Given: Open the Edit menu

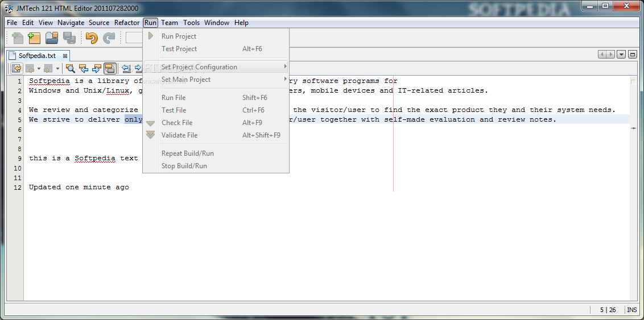Looking at the screenshot, I should (x=28, y=23).
